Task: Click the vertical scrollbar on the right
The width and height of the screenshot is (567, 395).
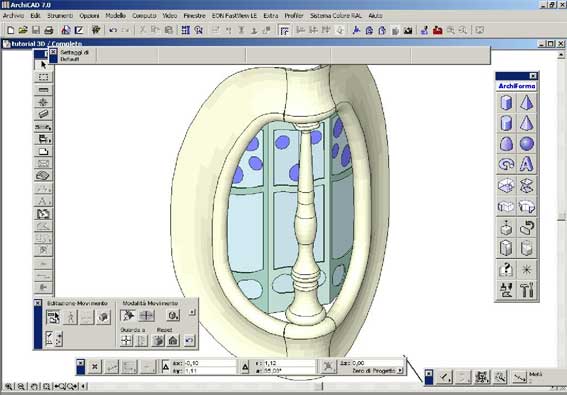Action: click(x=561, y=217)
